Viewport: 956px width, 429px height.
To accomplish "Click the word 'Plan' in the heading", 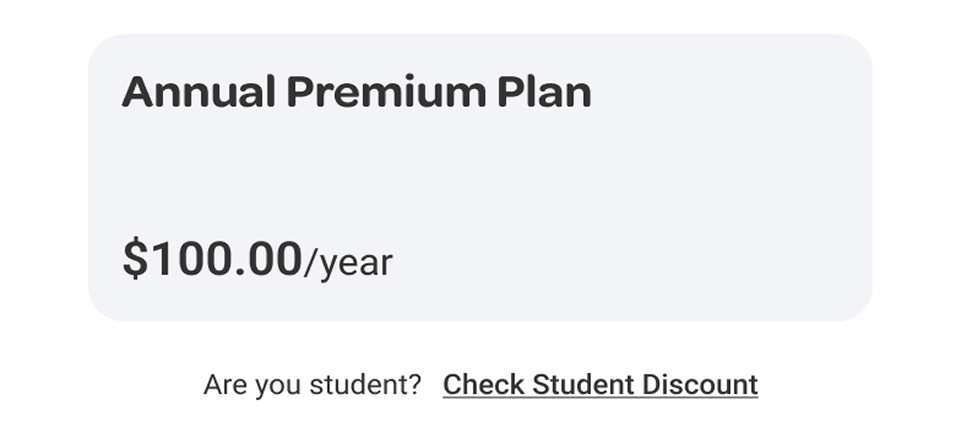I will 544,92.
